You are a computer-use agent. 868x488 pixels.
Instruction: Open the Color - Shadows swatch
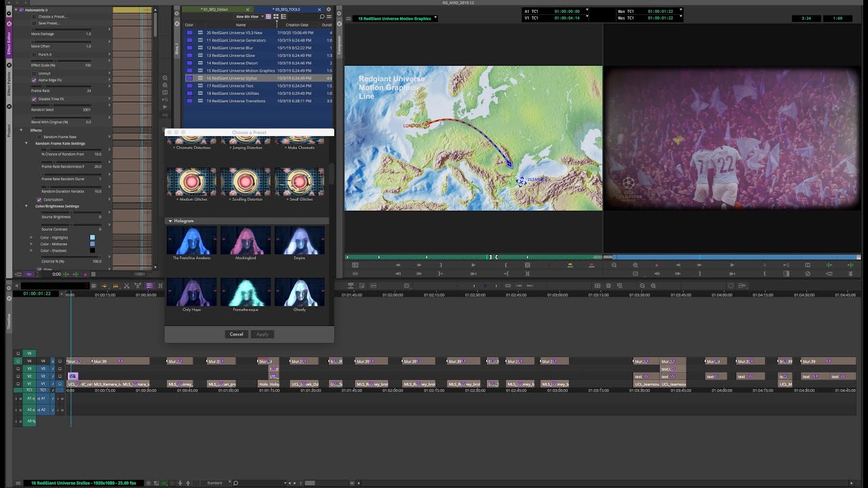pos(93,251)
